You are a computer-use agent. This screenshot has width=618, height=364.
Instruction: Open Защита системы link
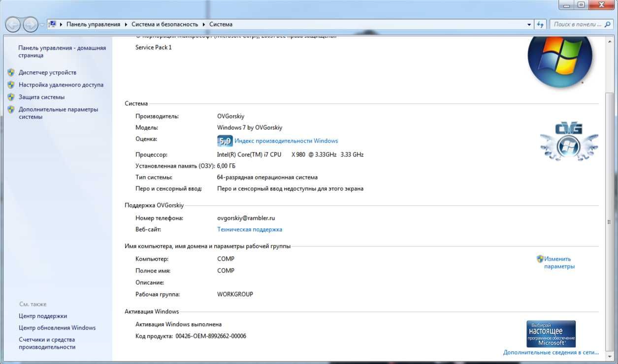point(41,97)
